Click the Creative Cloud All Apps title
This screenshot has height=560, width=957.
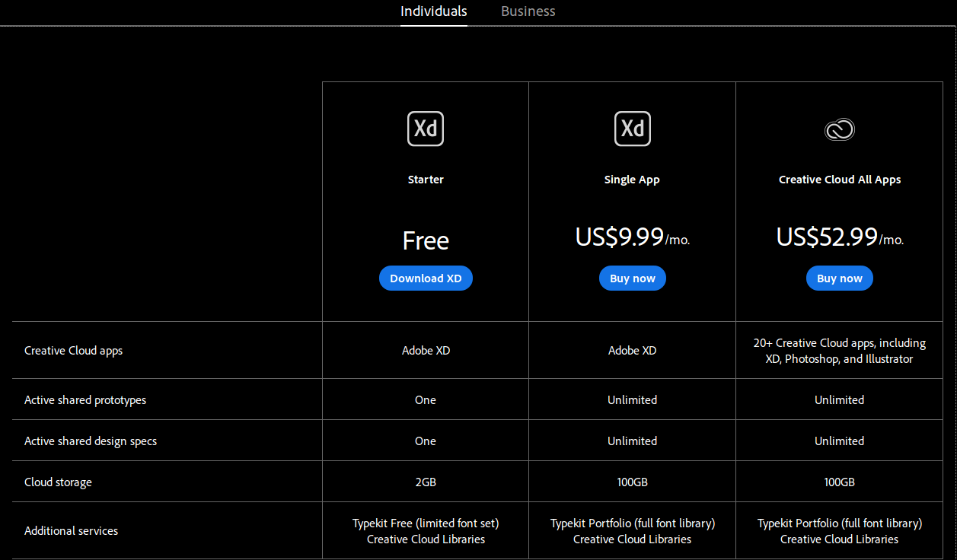(x=840, y=180)
